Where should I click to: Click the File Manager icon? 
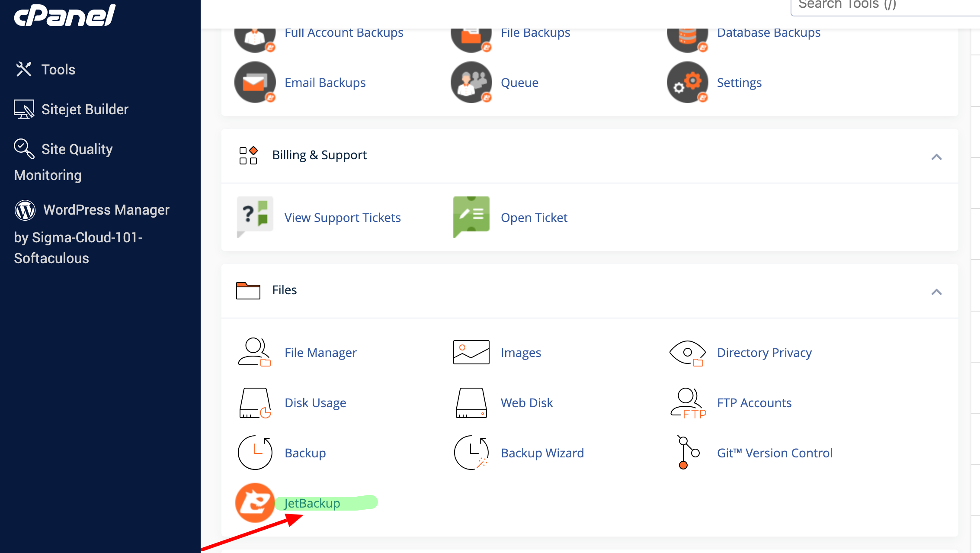point(255,352)
